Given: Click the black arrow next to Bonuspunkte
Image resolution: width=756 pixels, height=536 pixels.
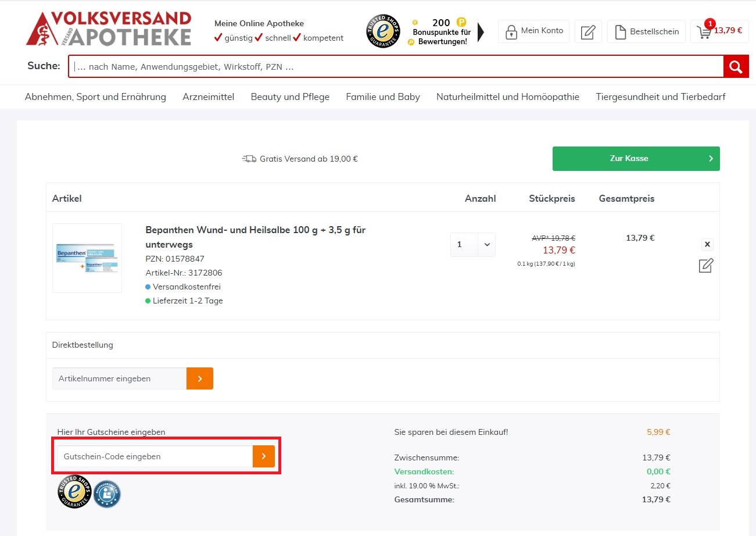Looking at the screenshot, I should pos(481,32).
